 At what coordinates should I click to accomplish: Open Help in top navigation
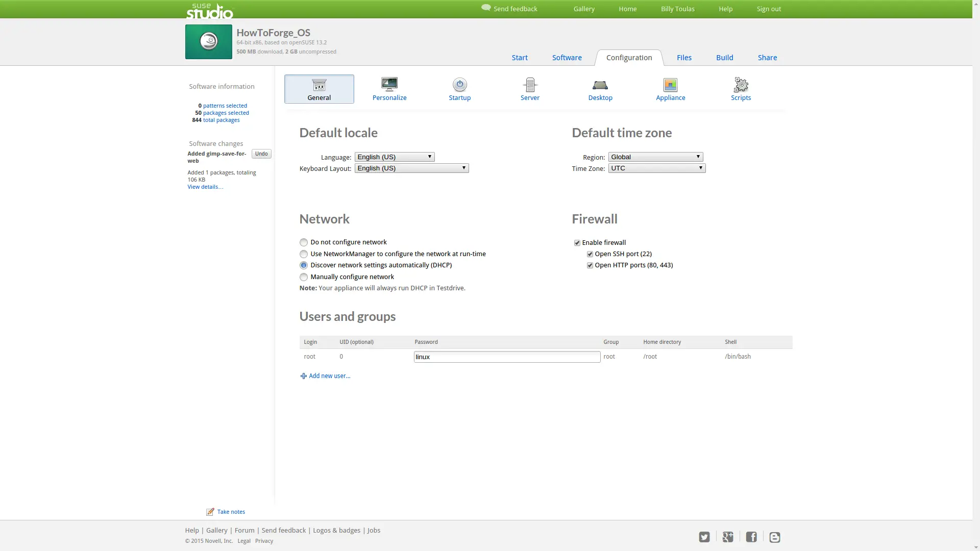click(726, 9)
